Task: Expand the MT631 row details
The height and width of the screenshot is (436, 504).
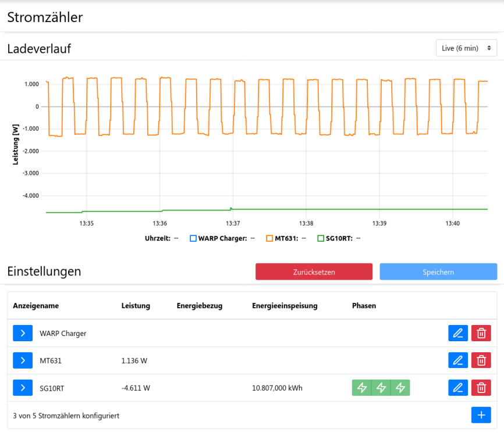Action: [x=23, y=360]
